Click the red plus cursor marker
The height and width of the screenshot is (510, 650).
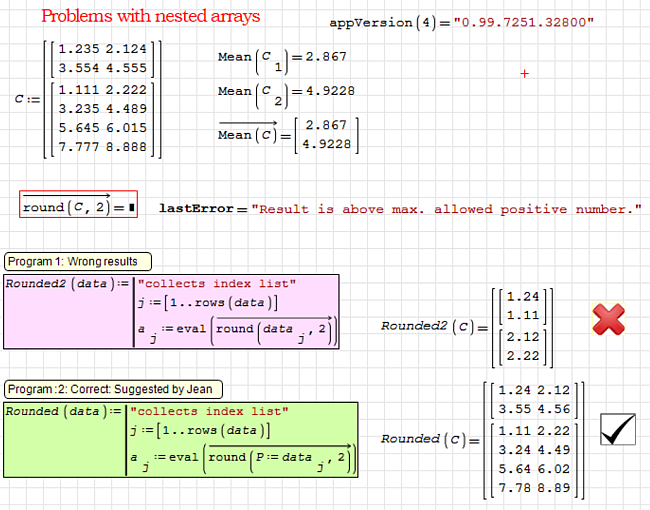point(524,74)
